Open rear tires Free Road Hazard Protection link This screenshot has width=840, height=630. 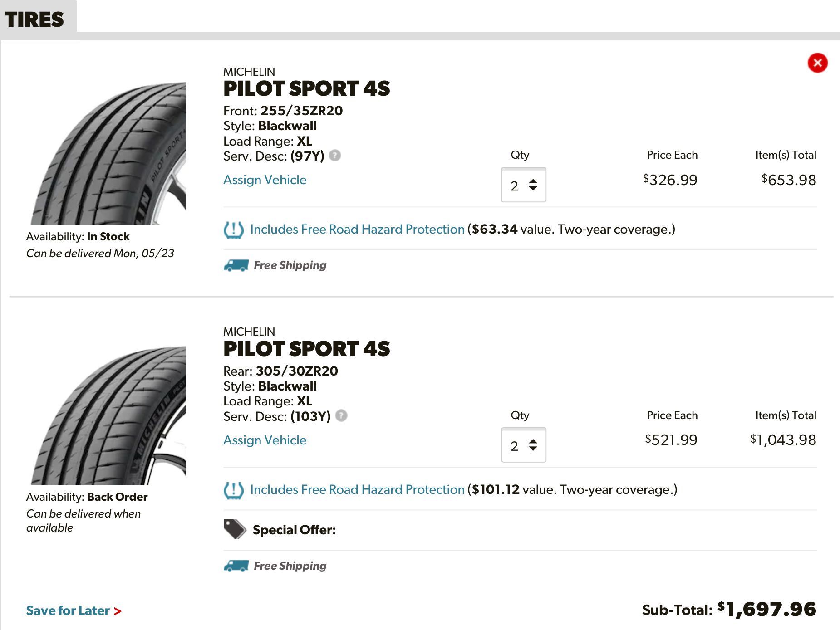pos(357,490)
